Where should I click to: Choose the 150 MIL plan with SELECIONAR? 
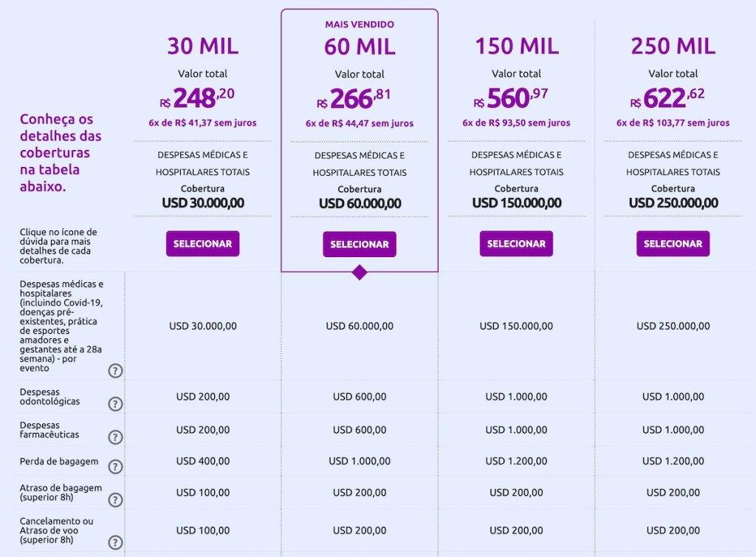[516, 243]
